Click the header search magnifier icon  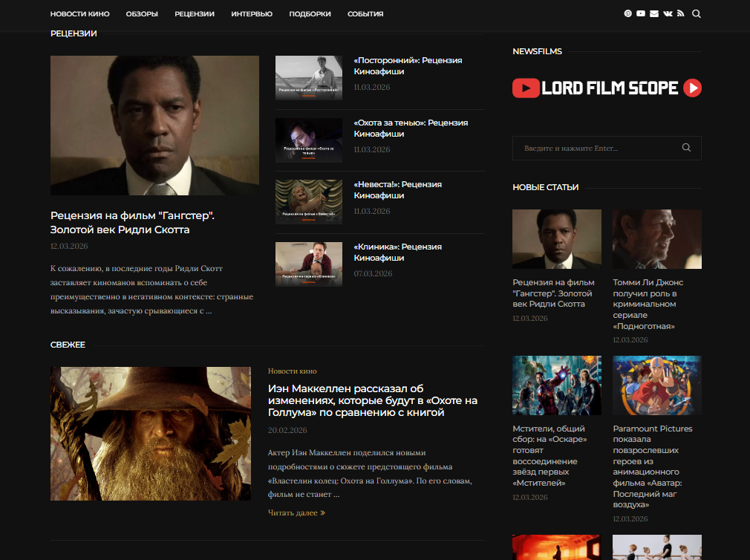click(x=697, y=14)
